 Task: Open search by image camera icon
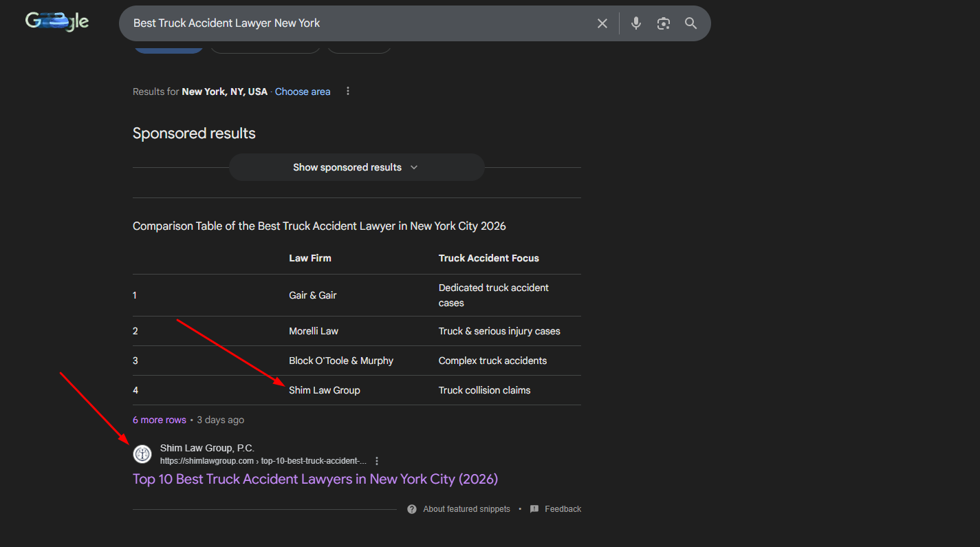(x=663, y=23)
